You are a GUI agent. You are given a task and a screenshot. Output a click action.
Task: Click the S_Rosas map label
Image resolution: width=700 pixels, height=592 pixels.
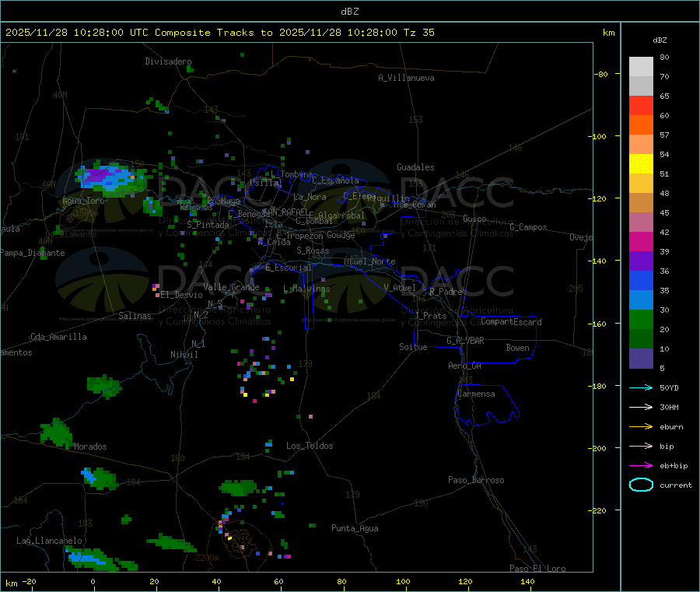point(313,250)
